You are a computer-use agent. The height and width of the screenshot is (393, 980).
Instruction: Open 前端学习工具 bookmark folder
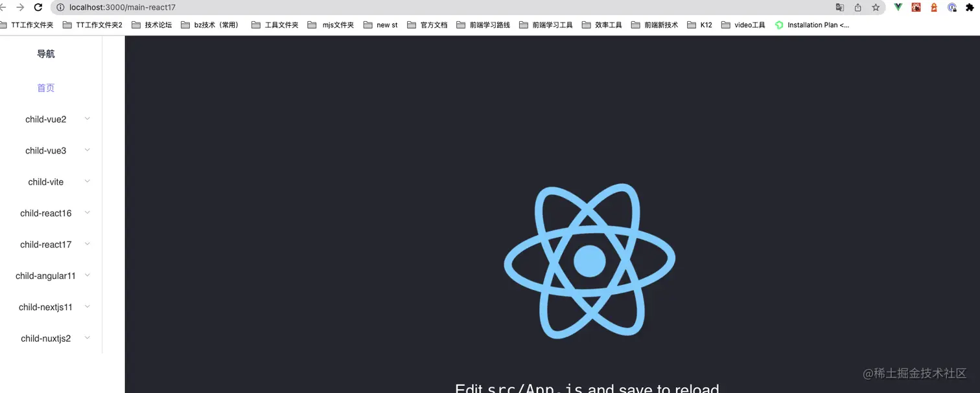(x=546, y=25)
